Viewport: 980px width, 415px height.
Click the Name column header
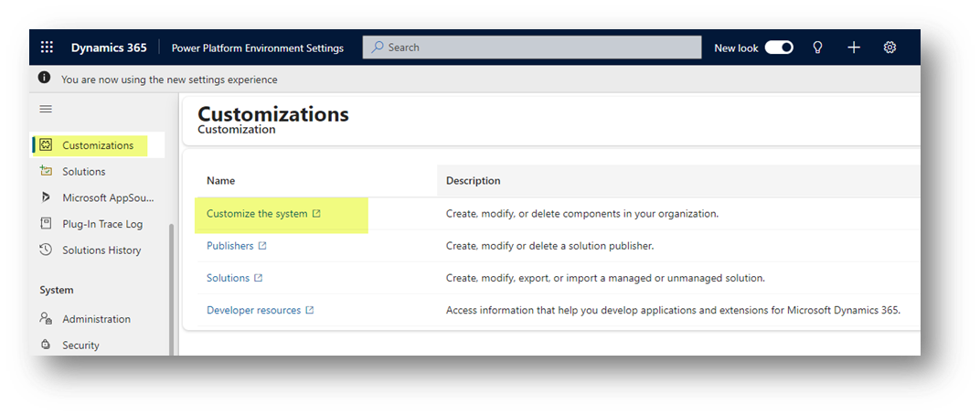220,181
